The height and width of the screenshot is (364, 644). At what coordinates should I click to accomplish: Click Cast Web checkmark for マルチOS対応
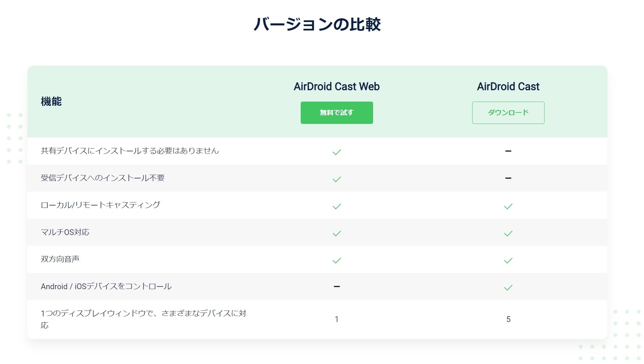click(x=337, y=233)
